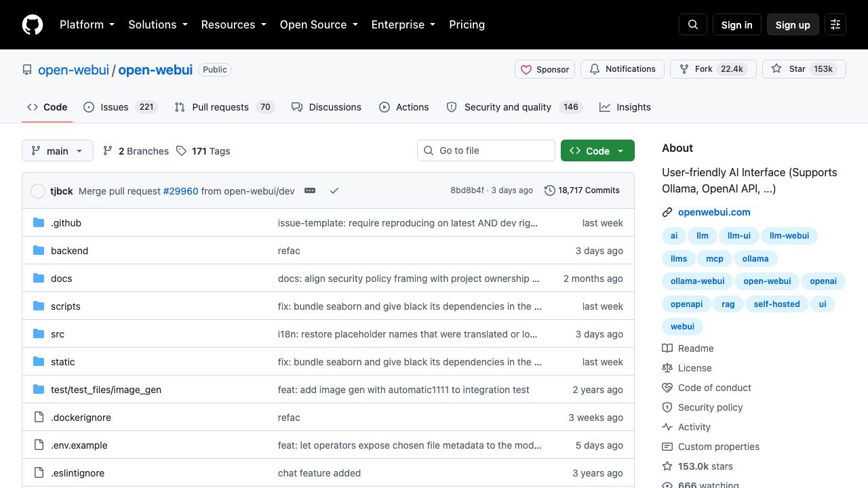
Task: Expand the green Code dropdown button
Action: (x=597, y=150)
